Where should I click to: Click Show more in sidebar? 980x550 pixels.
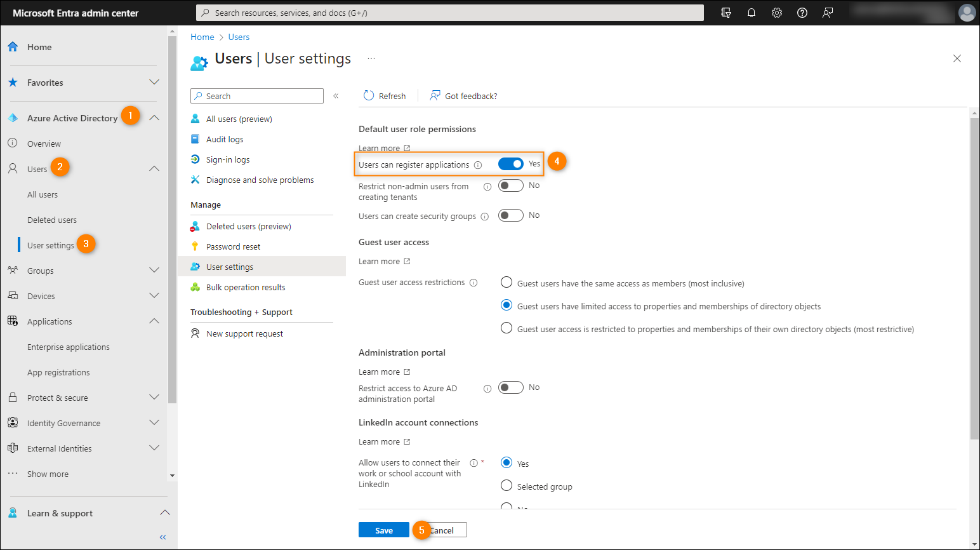[x=48, y=474]
